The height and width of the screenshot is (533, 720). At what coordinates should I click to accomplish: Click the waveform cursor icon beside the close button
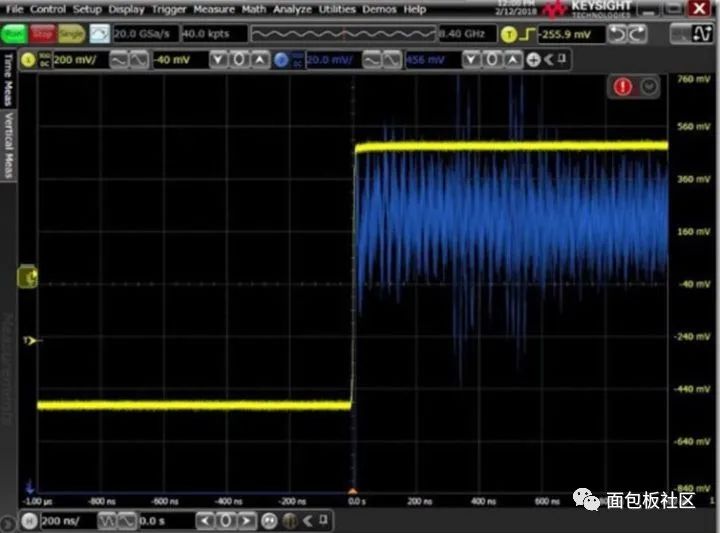click(x=702, y=34)
